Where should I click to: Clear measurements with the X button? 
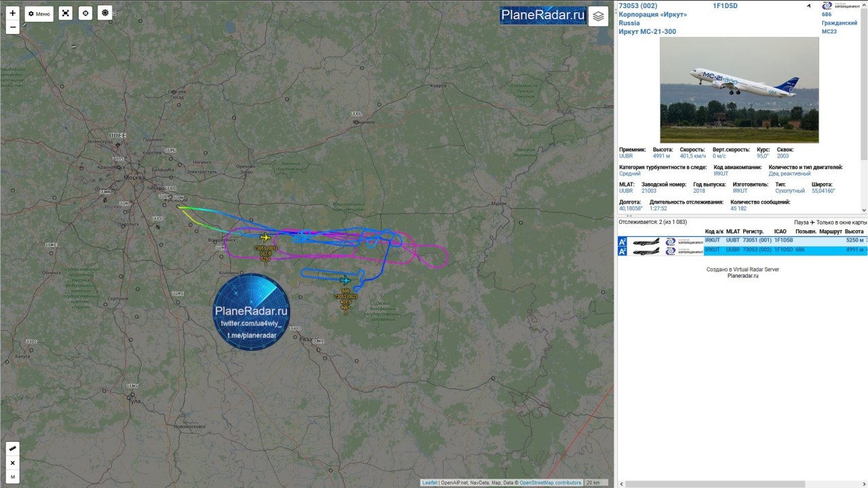click(x=13, y=463)
